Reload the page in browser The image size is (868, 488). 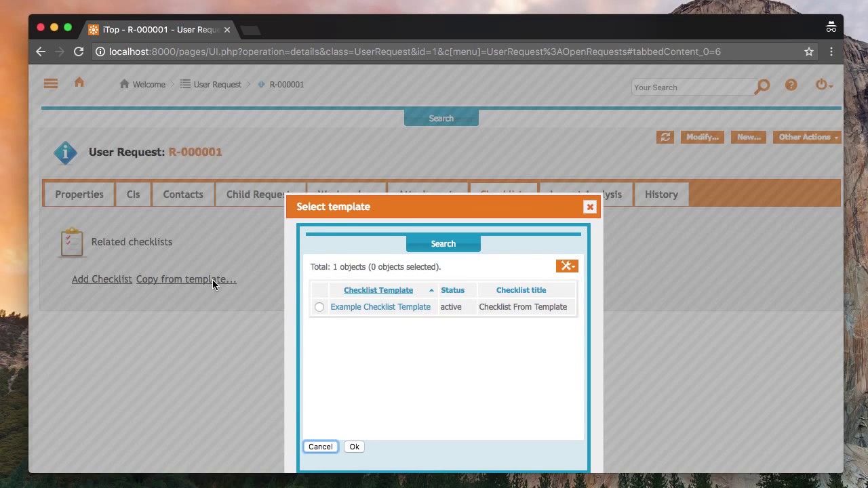pyautogui.click(x=79, y=52)
